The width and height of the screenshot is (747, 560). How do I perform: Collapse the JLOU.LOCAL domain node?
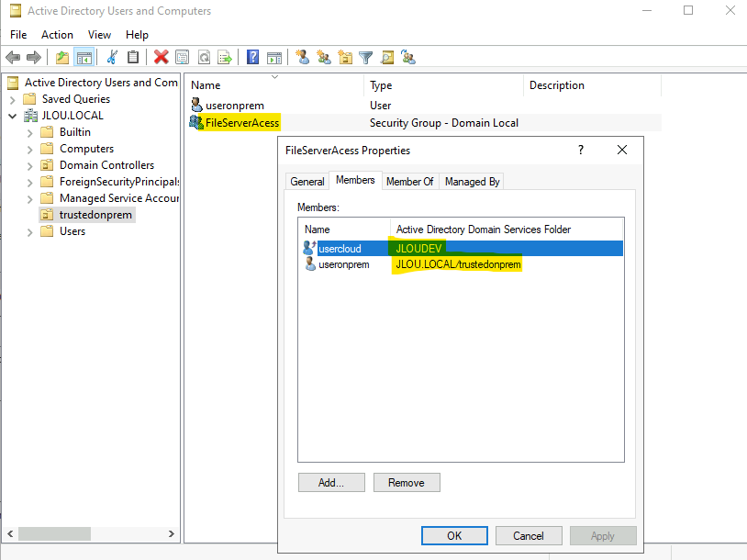(x=13, y=116)
